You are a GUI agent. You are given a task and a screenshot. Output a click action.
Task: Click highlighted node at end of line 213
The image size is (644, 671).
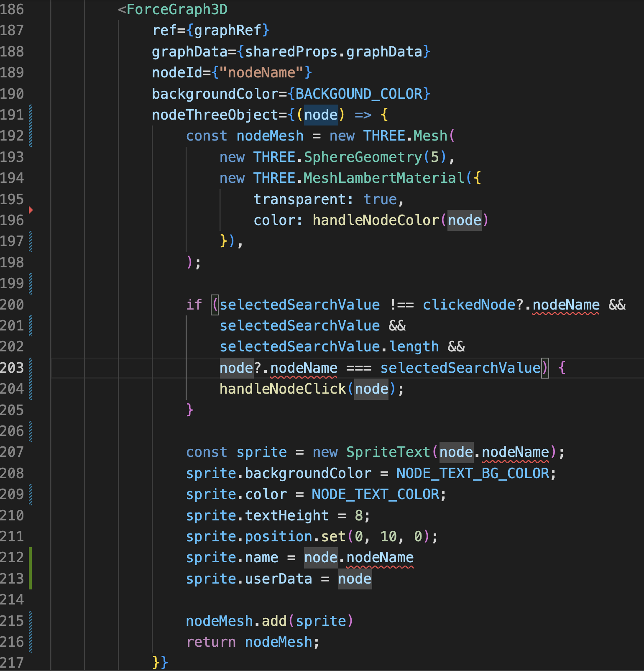(x=355, y=579)
